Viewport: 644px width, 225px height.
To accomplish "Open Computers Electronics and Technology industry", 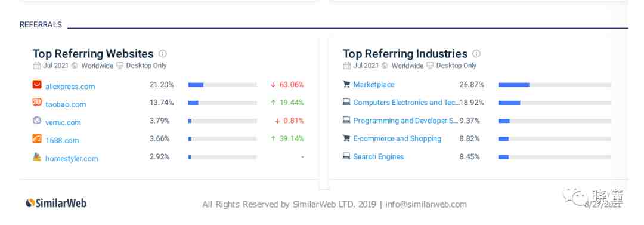I will click(x=406, y=103).
